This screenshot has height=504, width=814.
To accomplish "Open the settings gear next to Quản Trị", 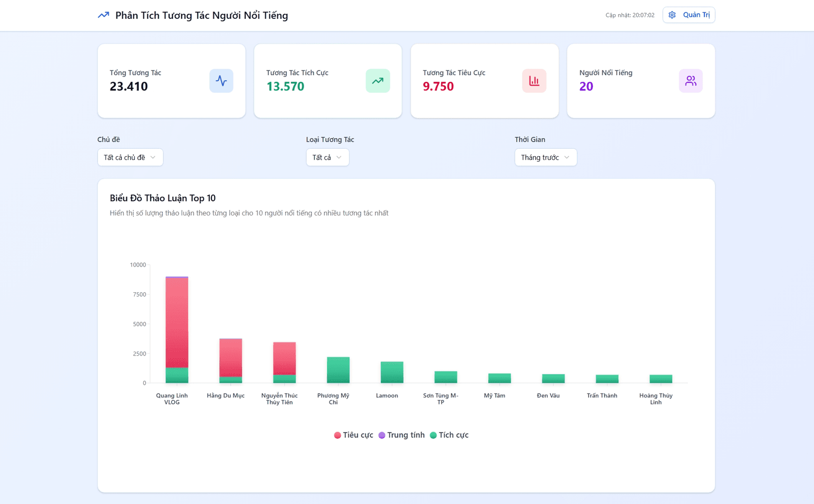I will coord(672,15).
